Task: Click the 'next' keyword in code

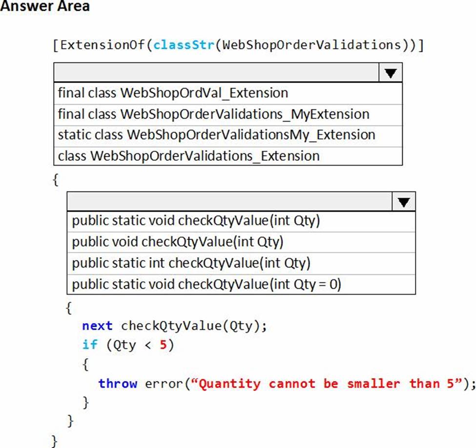Action: click(97, 326)
